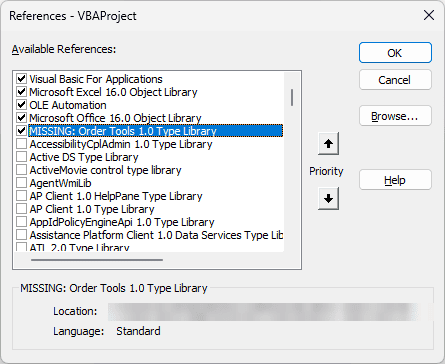The width and height of the screenshot is (445, 364).
Task: Check Active DS Type Library box
Action: coord(22,157)
